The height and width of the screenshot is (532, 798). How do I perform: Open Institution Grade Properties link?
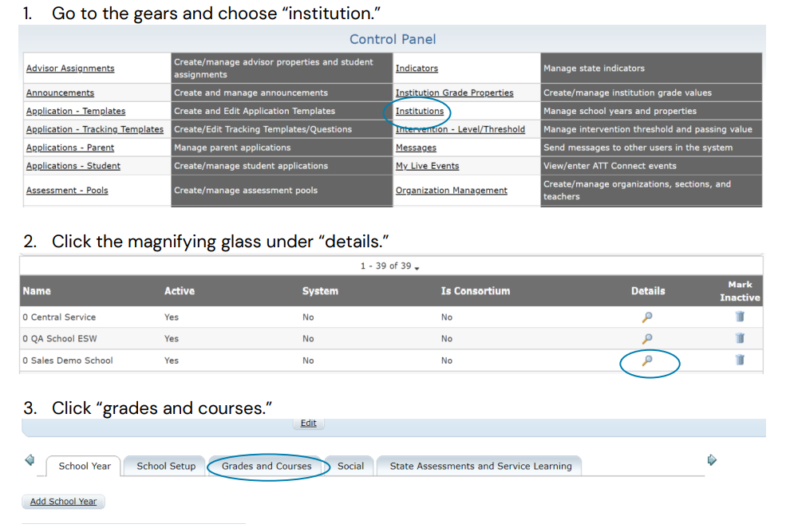coord(455,93)
